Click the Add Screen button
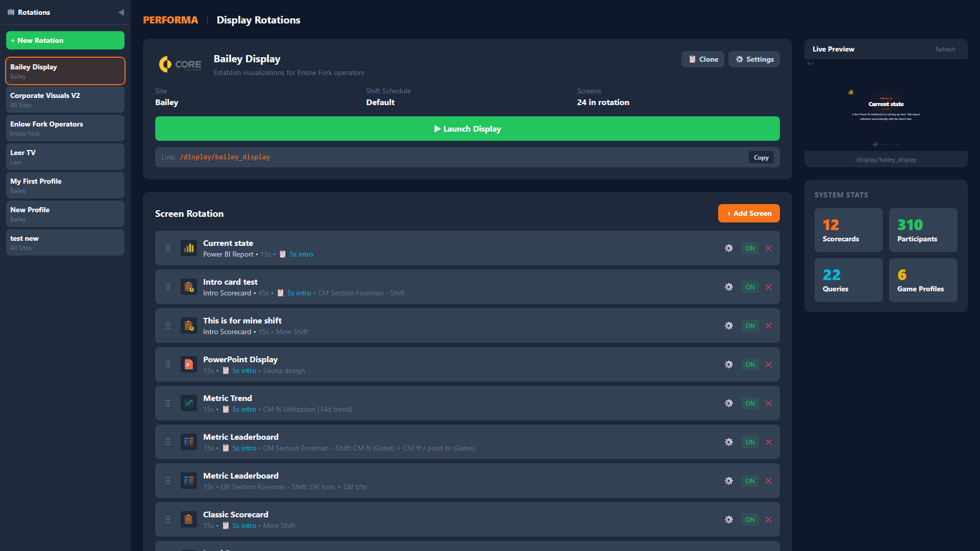This screenshot has height=551, width=980. 749,213
